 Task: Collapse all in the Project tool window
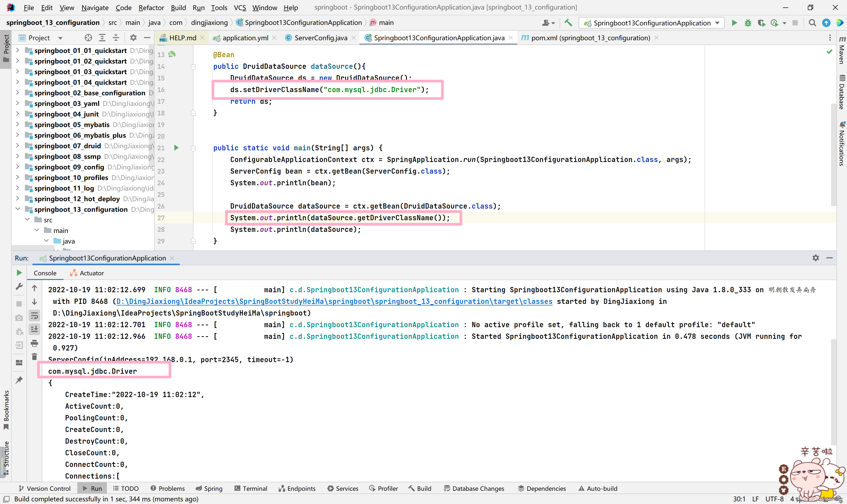(116, 38)
